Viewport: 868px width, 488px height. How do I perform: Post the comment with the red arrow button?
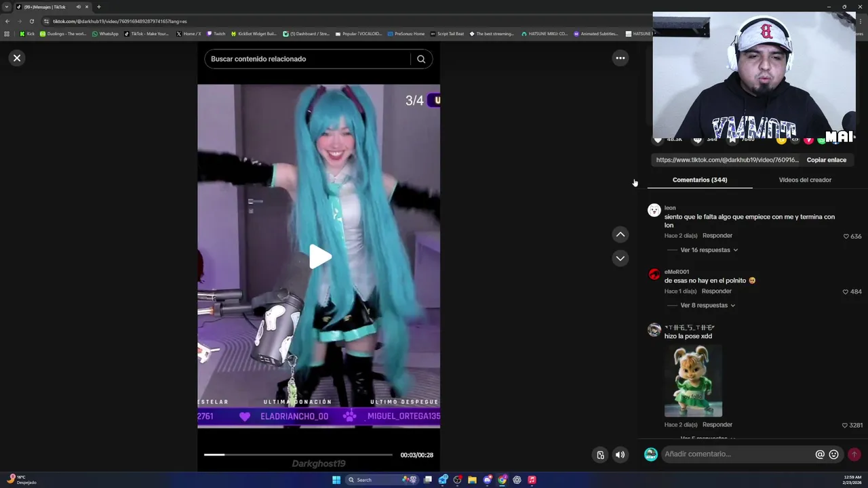tap(854, 454)
